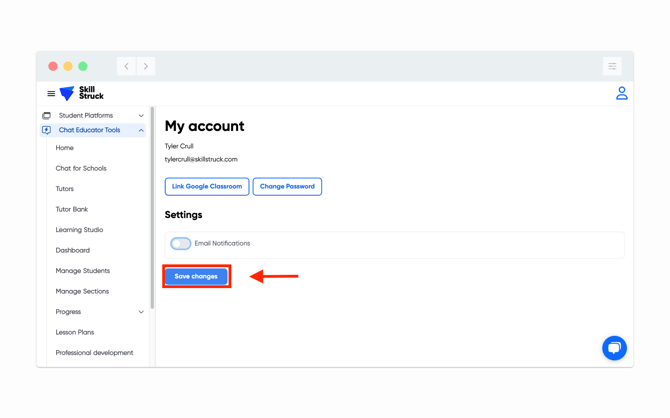Image resolution: width=670 pixels, height=418 pixels.
Task: Click the Save changes button
Action: coord(196,276)
